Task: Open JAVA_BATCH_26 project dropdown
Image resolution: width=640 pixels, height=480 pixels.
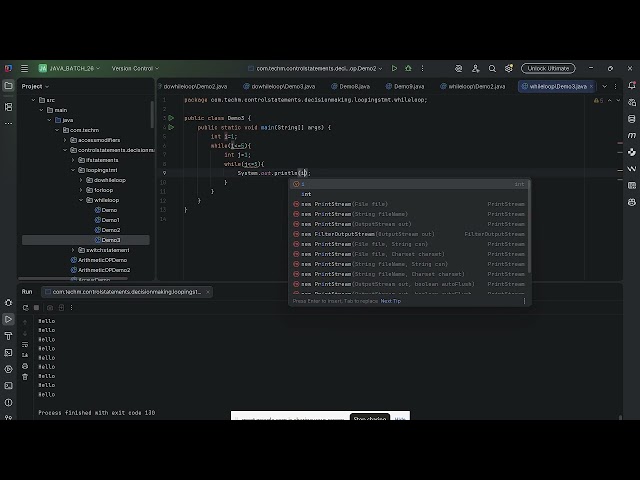Action: [69, 69]
